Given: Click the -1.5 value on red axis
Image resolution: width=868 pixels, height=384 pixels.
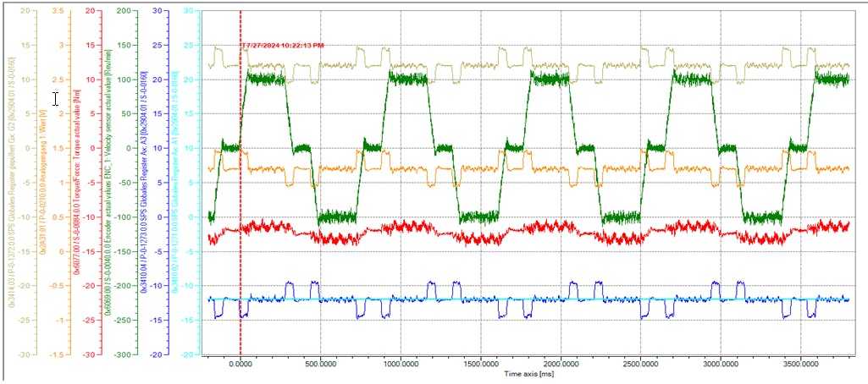Looking at the screenshot, I should [x=91, y=354].
